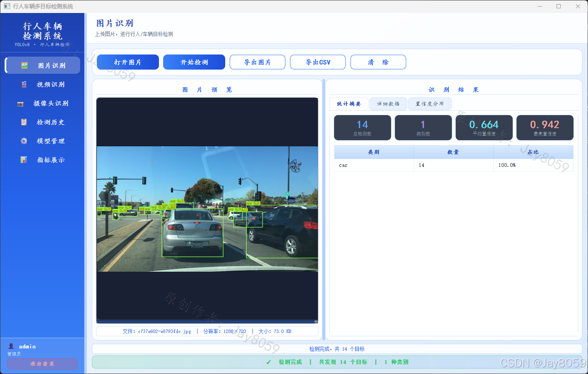588x374 pixels.
Task: Click the gear icon for 模型管理
Action: pyautogui.click(x=24, y=141)
